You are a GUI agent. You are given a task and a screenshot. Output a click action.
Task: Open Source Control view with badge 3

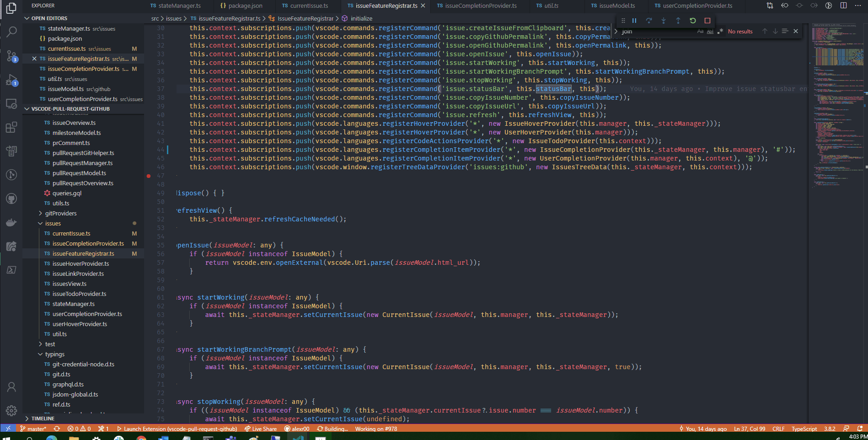click(11, 56)
